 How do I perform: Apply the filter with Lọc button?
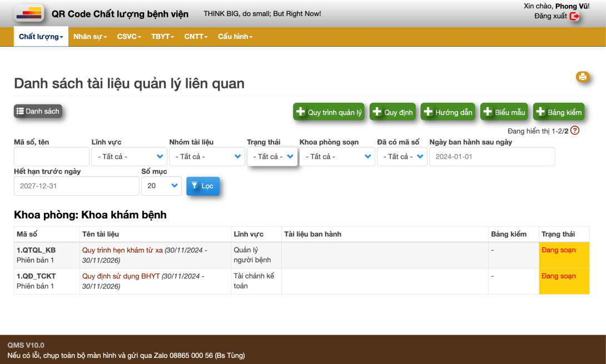click(x=203, y=186)
